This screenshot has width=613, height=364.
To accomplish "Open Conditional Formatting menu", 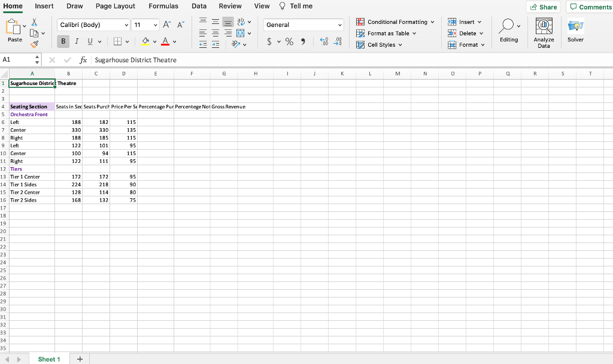I will tap(395, 22).
